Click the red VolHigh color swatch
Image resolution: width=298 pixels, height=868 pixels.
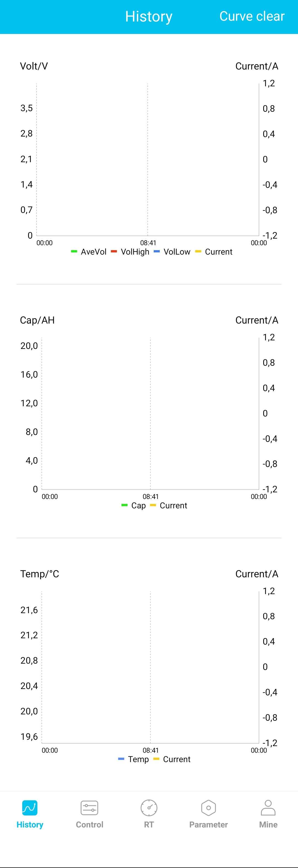coord(114,251)
